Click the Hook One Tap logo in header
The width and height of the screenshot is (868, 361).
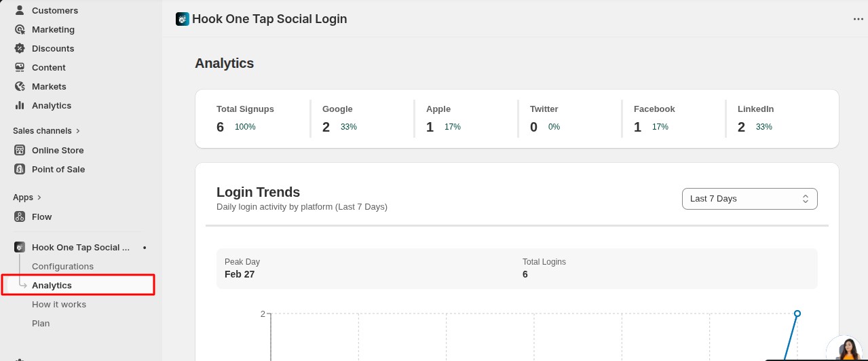point(183,19)
